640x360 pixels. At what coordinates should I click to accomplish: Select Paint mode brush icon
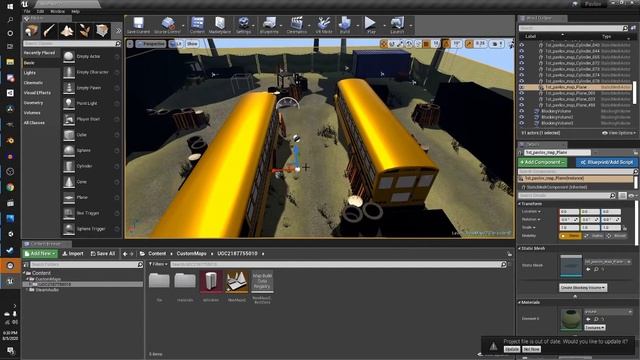point(49,31)
